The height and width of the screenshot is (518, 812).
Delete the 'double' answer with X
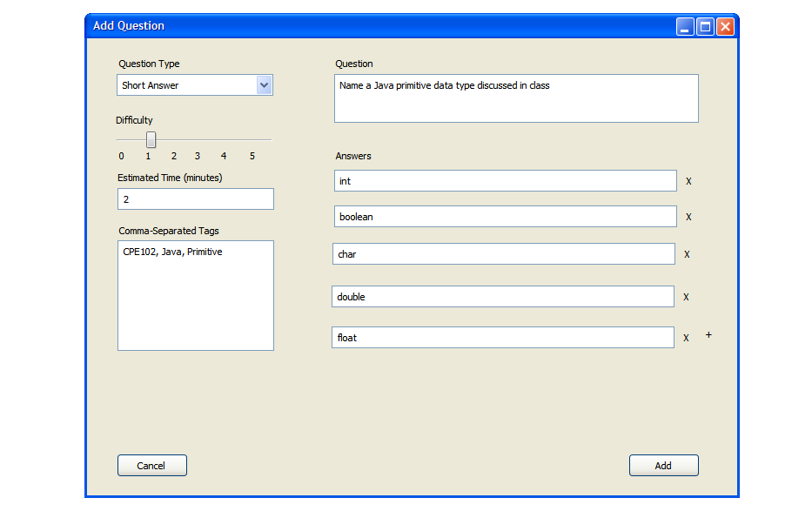coord(686,298)
